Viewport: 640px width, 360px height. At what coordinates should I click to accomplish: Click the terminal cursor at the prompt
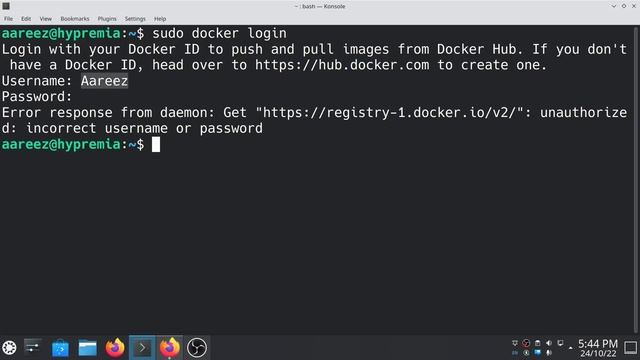[156, 144]
